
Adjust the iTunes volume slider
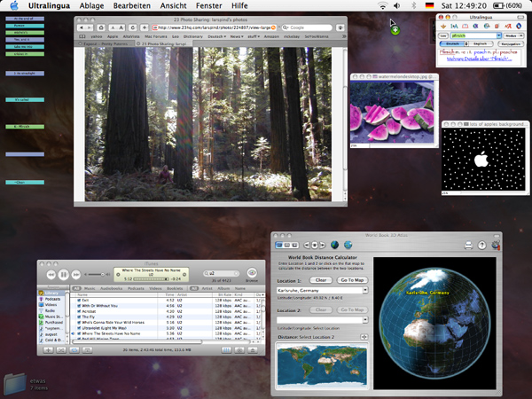tap(98, 274)
